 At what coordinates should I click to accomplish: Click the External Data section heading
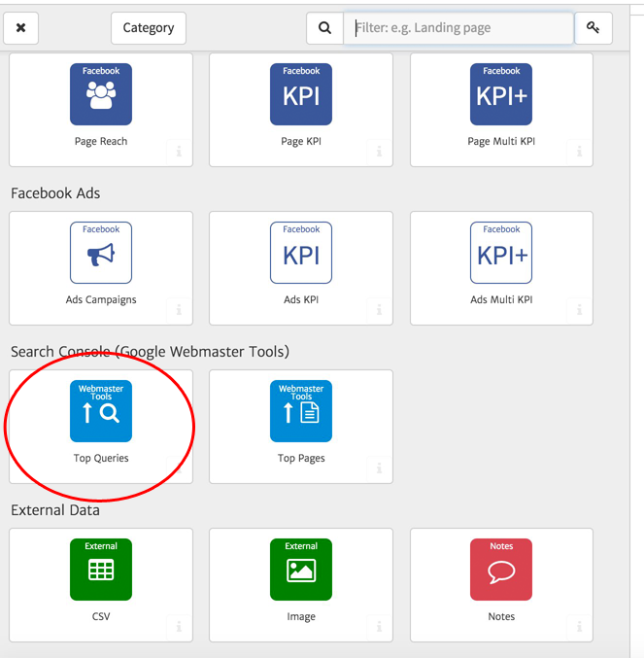[55, 510]
